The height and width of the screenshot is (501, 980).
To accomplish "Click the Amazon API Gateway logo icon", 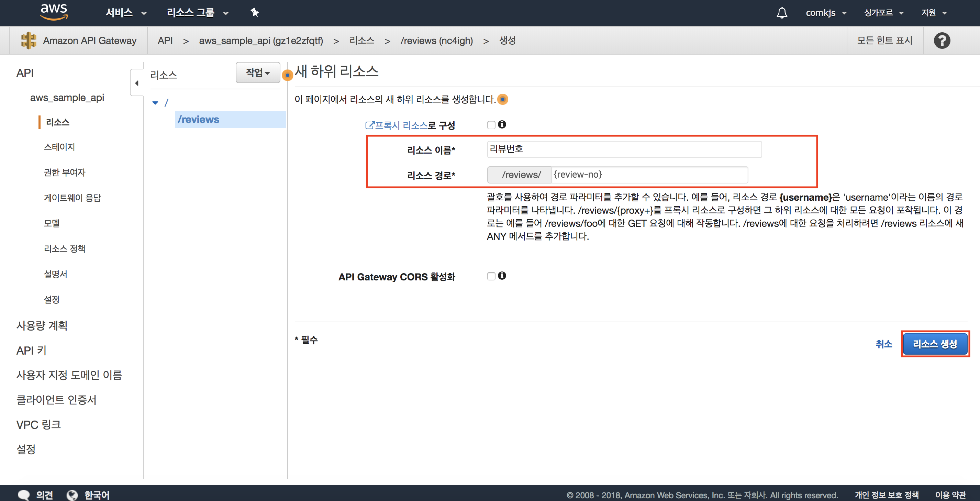I will tap(29, 40).
